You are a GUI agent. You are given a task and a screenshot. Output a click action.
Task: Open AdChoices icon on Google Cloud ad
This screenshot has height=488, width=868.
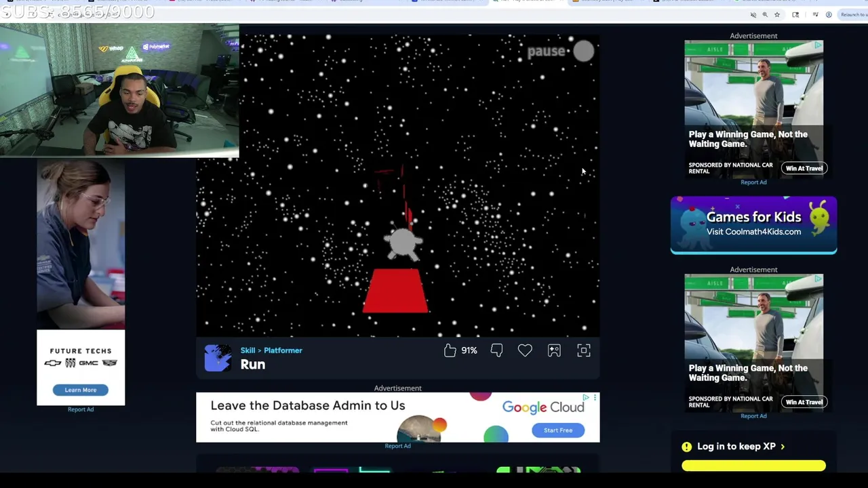click(x=587, y=396)
